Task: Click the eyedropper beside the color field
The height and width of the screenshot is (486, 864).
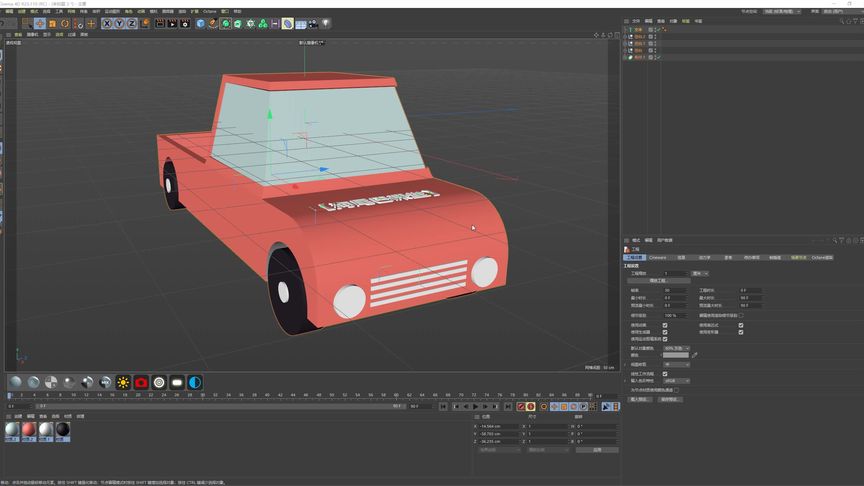Action: (695, 355)
